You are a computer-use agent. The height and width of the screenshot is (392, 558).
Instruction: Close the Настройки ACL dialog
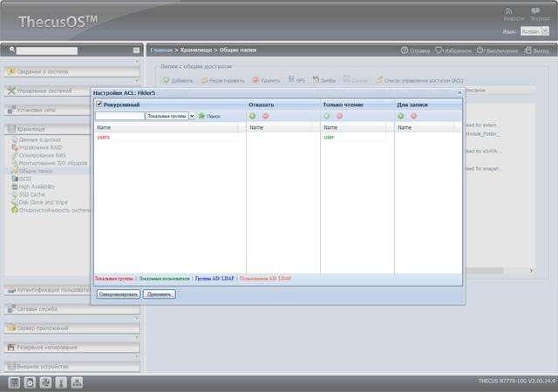tap(459, 92)
